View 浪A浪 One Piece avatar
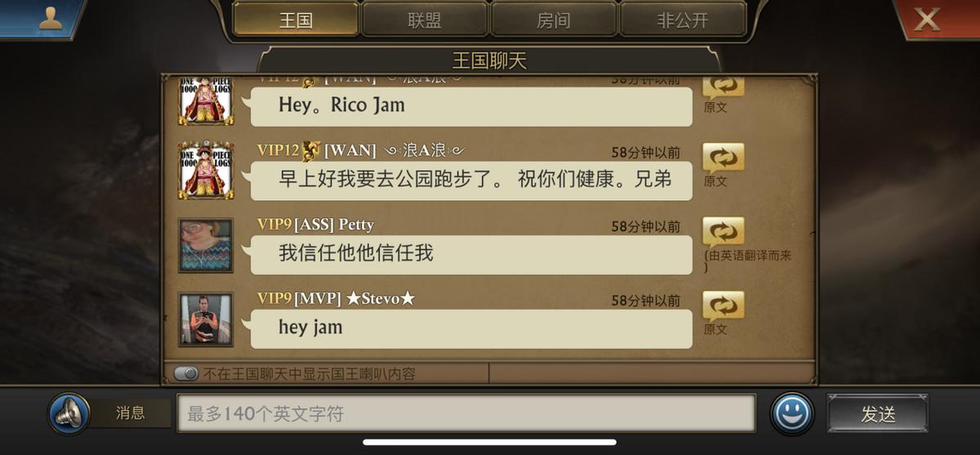 (206, 171)
